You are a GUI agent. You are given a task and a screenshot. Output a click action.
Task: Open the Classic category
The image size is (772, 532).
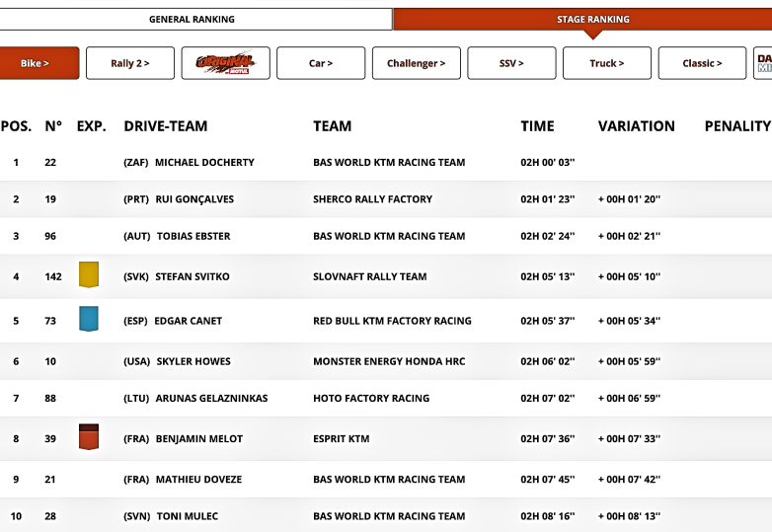point(702,63)
